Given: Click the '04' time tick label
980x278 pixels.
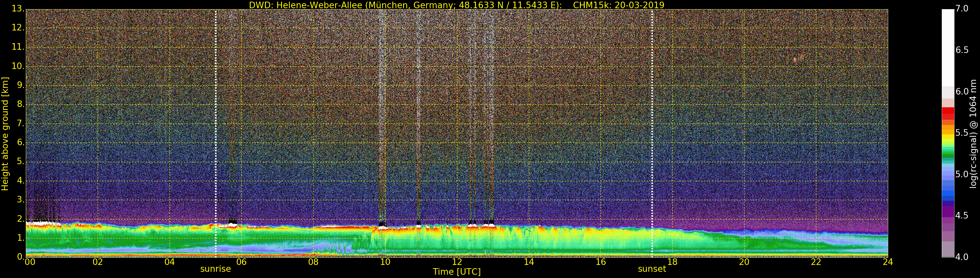Looking at the screenshot, I should [x=170, y=262].
